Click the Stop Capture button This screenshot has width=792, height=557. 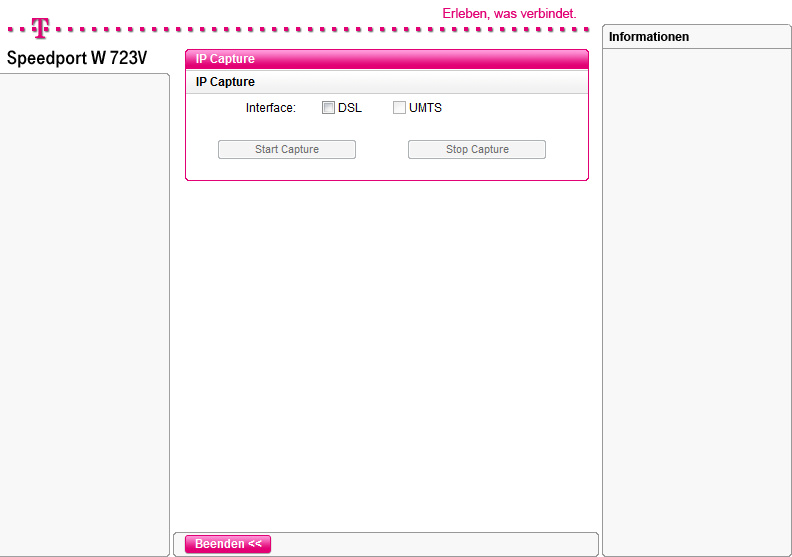(477, 149)
